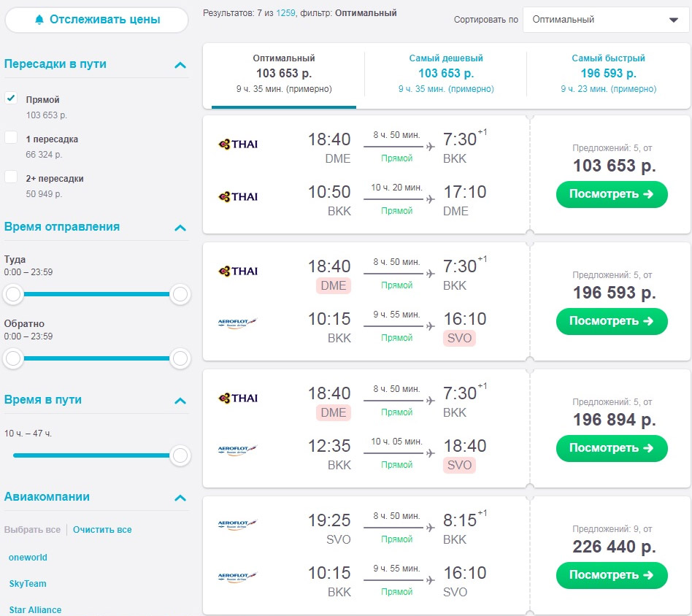Click THAI logo on 10:50 BKK return flight
The width and height of the screenshot is (692, 616).
click(238, 197)
